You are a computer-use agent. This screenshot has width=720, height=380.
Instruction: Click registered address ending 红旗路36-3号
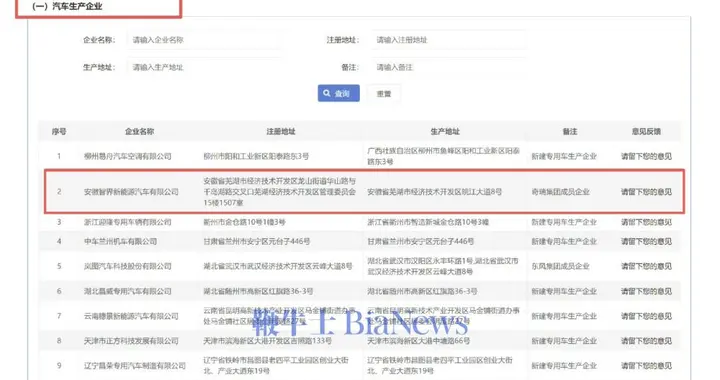(258, 291)
